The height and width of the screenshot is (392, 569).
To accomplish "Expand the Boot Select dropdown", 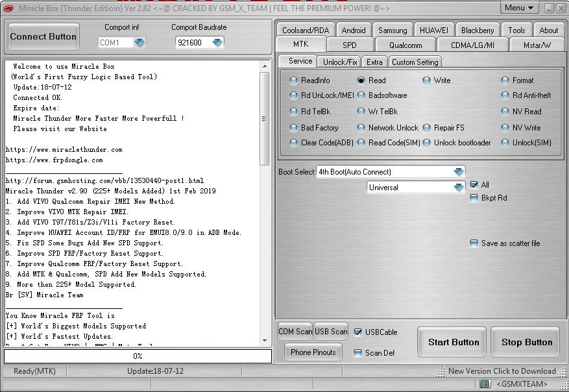I will pos(458,172).
